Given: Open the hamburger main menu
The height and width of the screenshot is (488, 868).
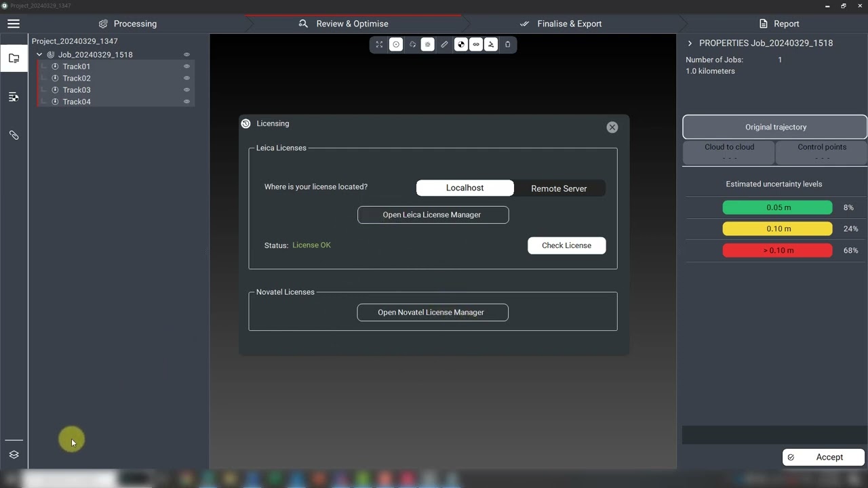Looking at the screenshot, I should pos(14,24).
